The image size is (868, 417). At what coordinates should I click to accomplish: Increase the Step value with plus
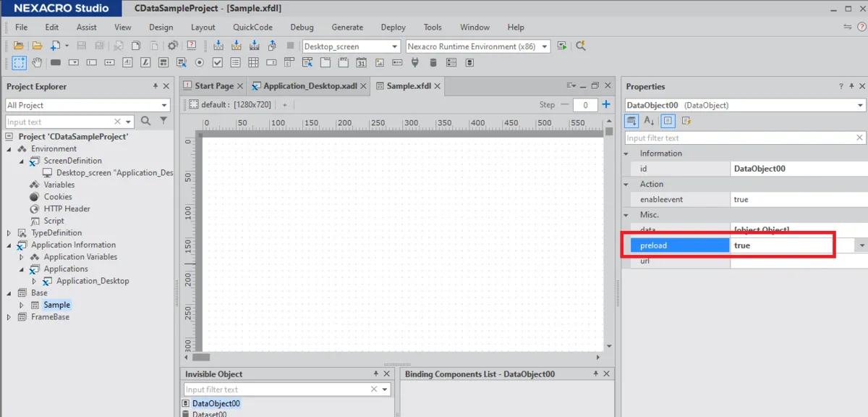pos(606,105)
